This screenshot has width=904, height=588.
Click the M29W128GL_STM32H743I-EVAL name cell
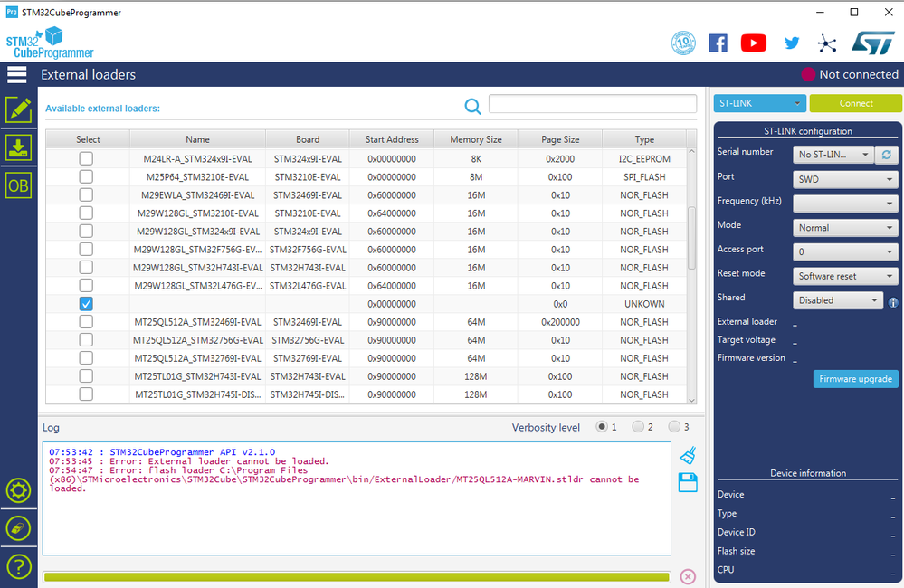click(198, 268)
